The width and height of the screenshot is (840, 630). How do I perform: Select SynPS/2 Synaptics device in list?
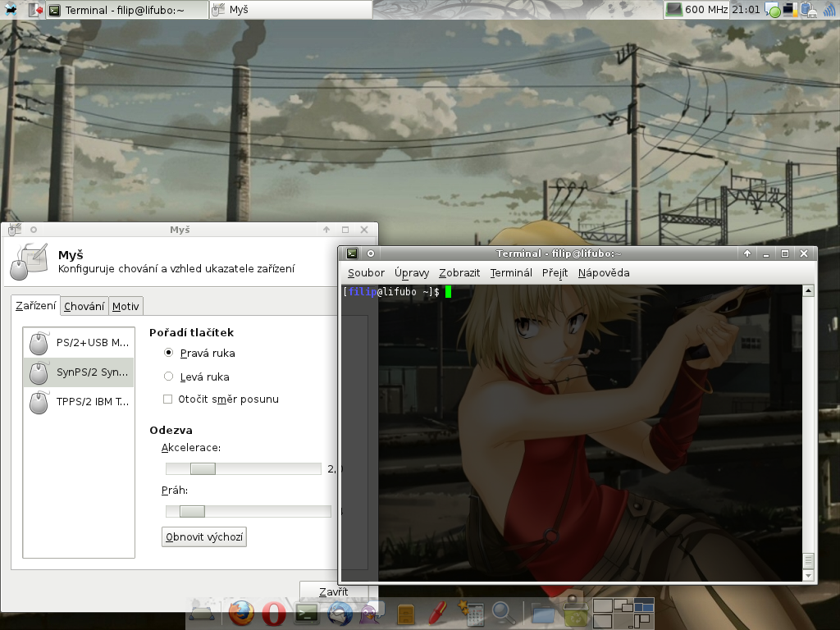pyautogui.click(x=79, y=372)
